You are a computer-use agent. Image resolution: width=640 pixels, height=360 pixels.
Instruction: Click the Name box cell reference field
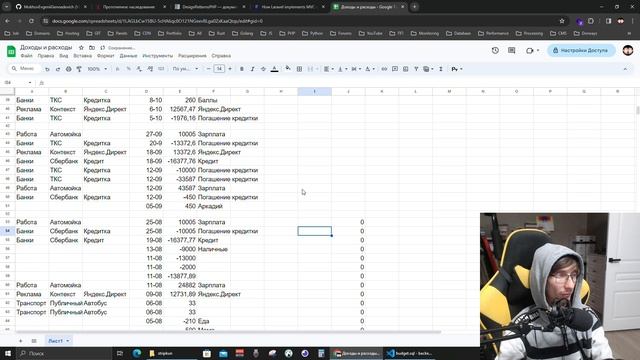tap(18, 83)
